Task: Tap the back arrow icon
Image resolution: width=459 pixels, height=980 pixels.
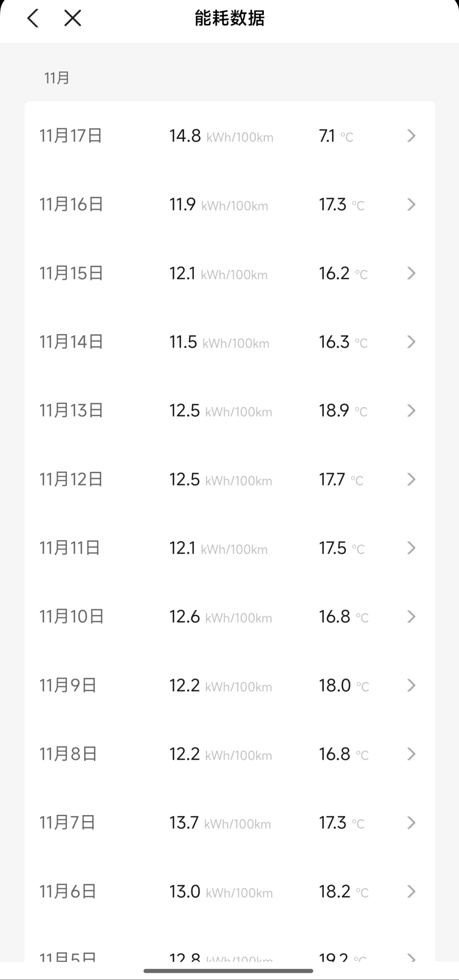Action: pyautogui.click(x=33, y=18)
